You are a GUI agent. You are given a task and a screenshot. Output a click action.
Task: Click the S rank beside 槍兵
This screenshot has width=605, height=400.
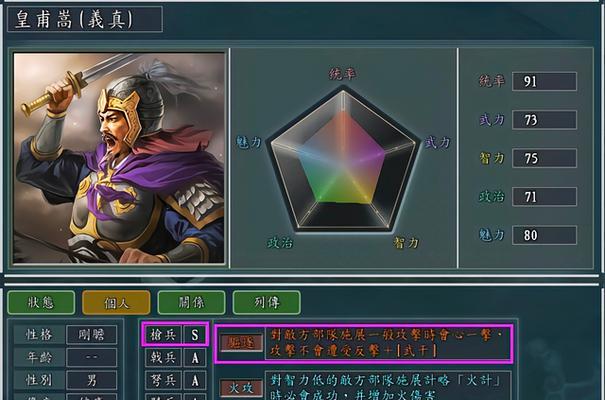195,334
